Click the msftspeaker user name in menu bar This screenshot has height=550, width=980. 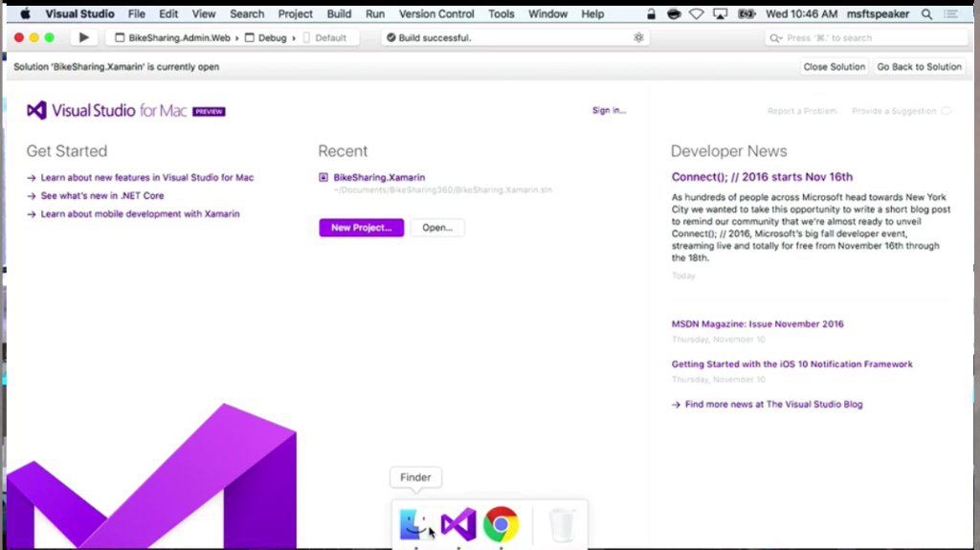click(x=878, y=13)
